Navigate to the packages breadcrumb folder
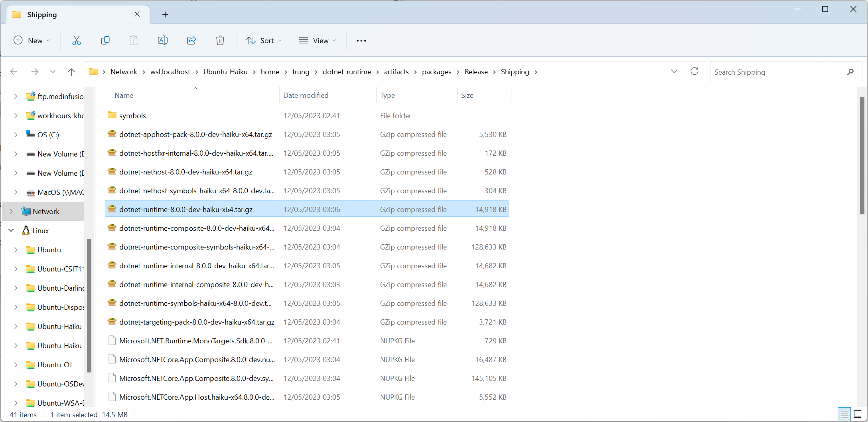The height and width of the screenshot is (422, 868). point(436,72)
